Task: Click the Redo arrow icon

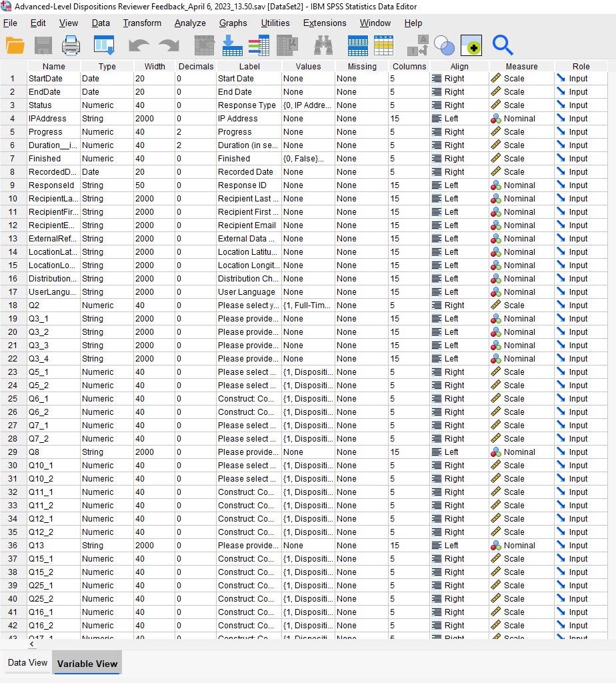Action: pos(169,46)
